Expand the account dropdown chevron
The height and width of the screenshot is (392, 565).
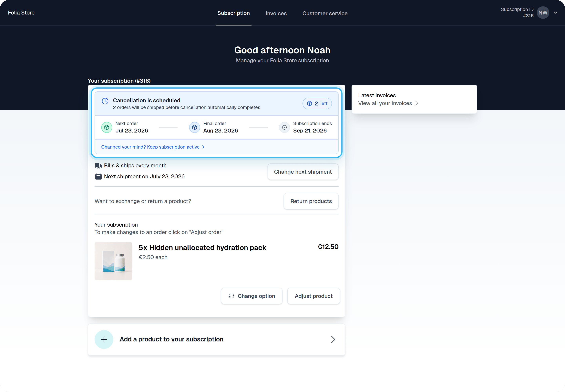click(x=556, y=13)
